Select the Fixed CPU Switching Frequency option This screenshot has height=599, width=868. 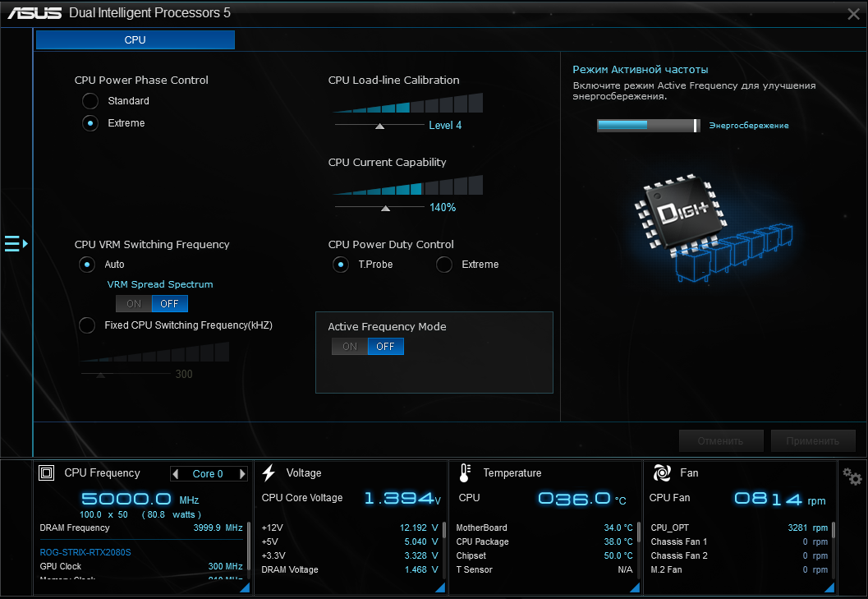pos(87,325)
